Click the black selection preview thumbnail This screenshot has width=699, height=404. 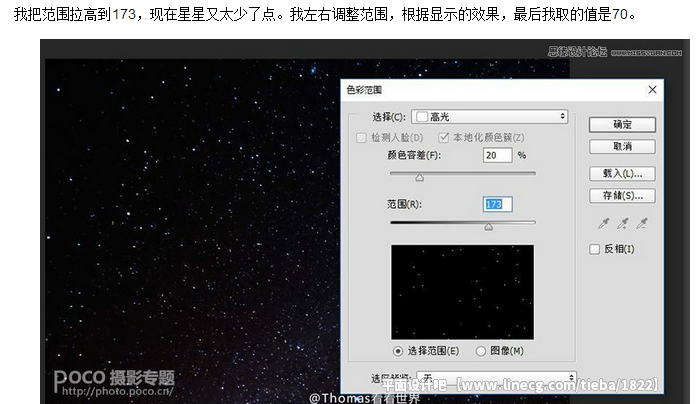(462, 292)
